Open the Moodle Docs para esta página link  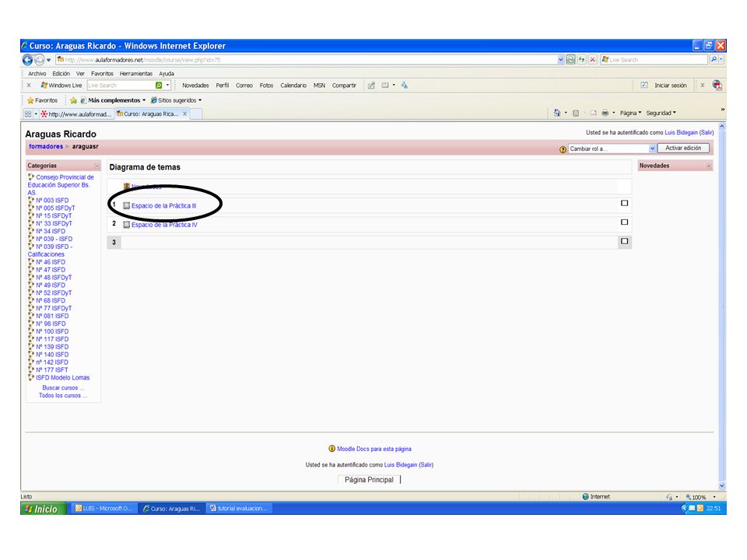click(x=374, y=449)
